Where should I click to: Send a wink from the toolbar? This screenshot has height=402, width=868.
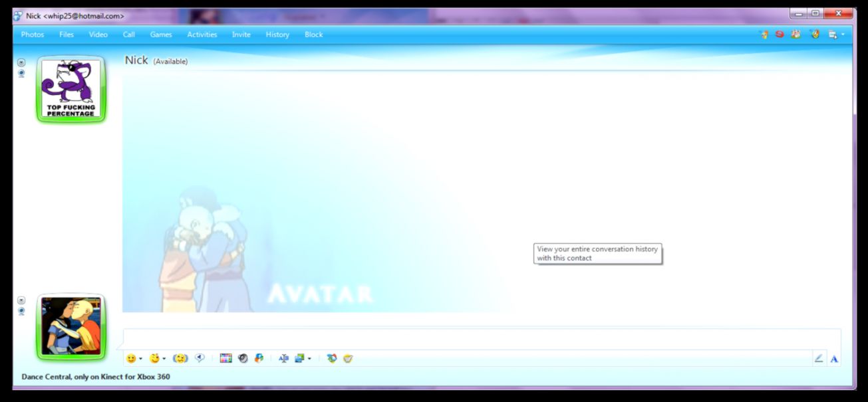pos(156,357)
